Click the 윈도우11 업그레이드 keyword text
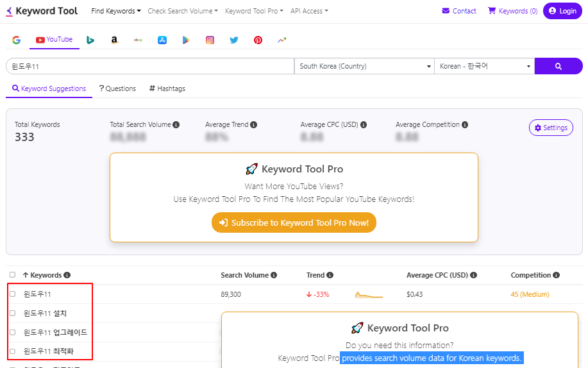Screen dimensions: 588x368 (x=55, y=332)
